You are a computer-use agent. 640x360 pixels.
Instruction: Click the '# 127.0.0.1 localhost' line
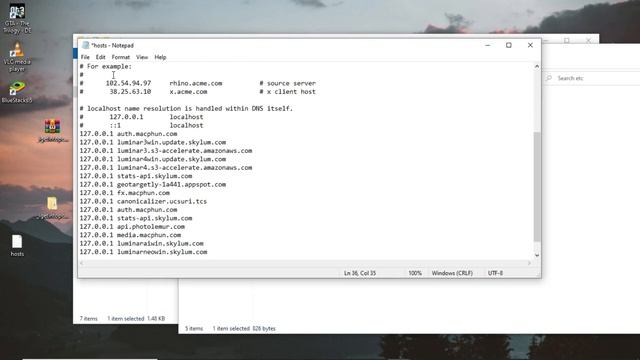point(141,117)
